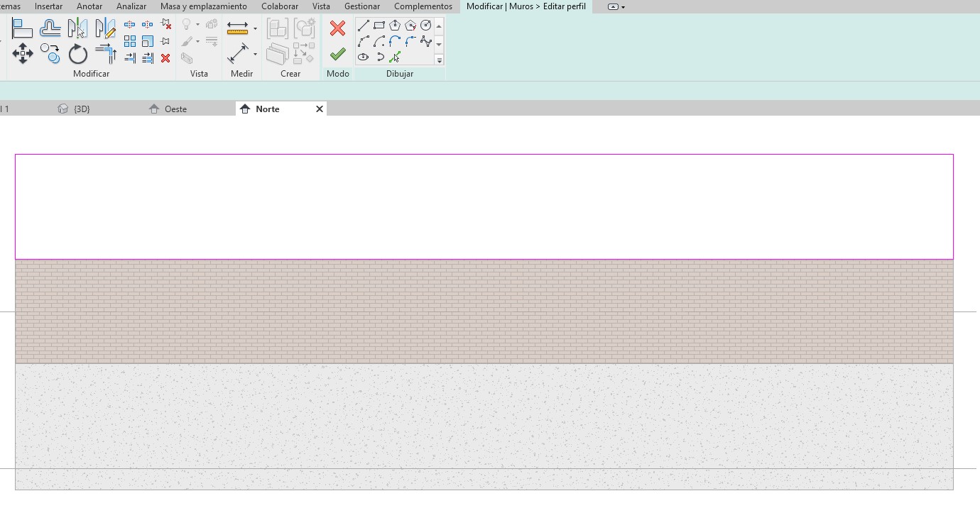The image size is (980, 530).
Task: Select the Align tool in Modificar panel
Action: (22, 28)
